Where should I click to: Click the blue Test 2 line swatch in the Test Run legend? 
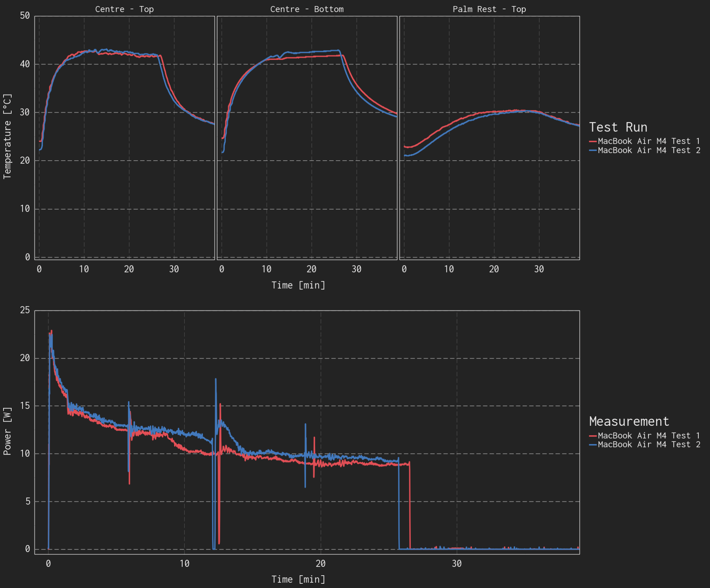pyautogui.click(x=593, y=151)
